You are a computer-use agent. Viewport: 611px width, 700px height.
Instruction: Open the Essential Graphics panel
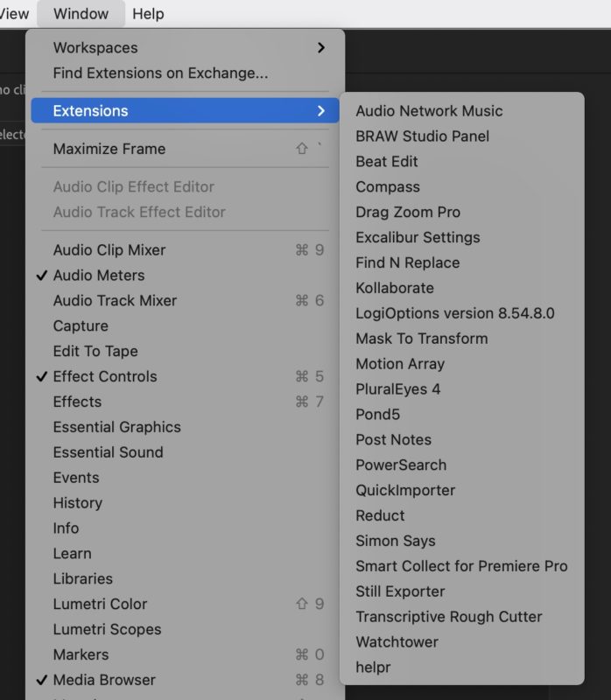[115, 427]
